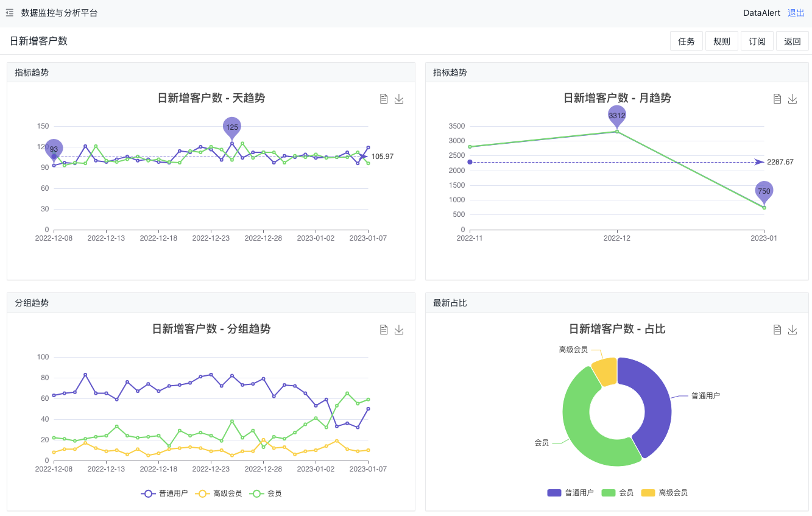
Task: Toggle 普通用户 series in line chart legend
Action: click(x=164, y=493)
